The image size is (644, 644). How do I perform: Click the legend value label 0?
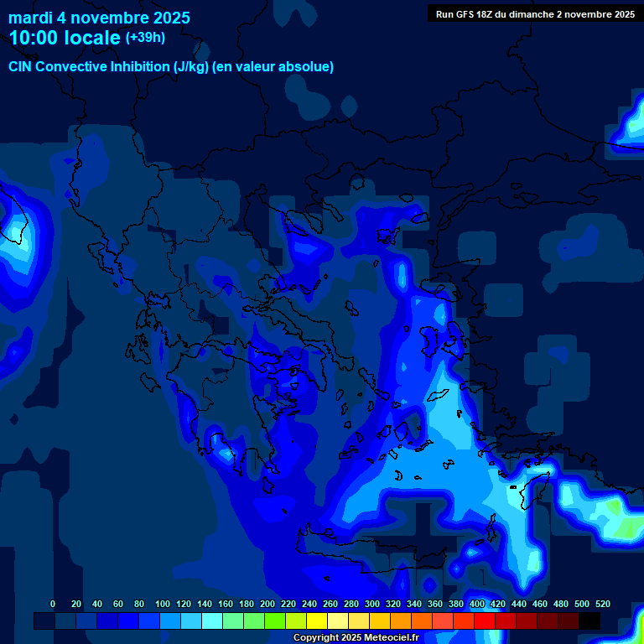click(x=53, y=604)
